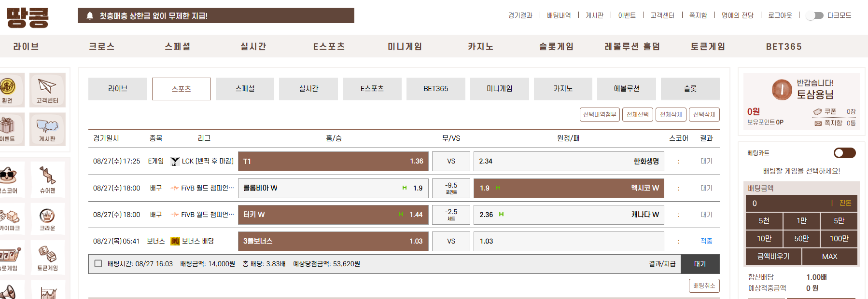Click the T1 1.36 odds cell
The width and height of the screenshot is (868, 299).
click(x=334, y=162)
